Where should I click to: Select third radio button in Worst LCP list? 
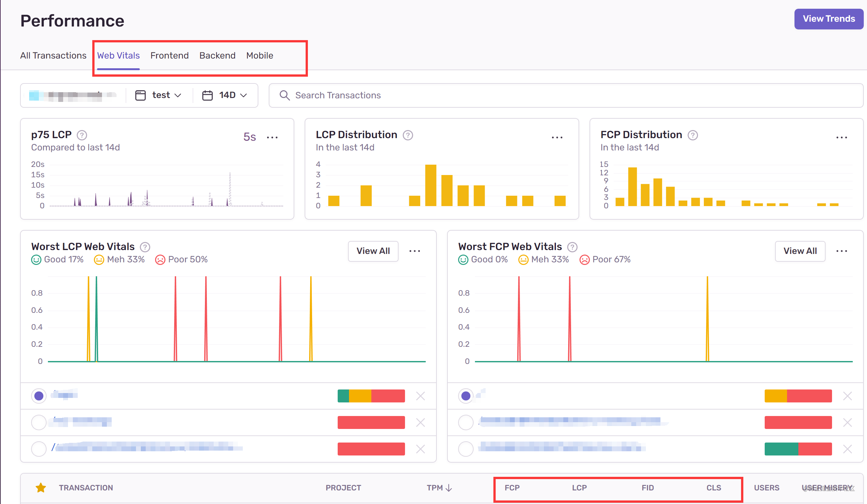tap(39, 449)
